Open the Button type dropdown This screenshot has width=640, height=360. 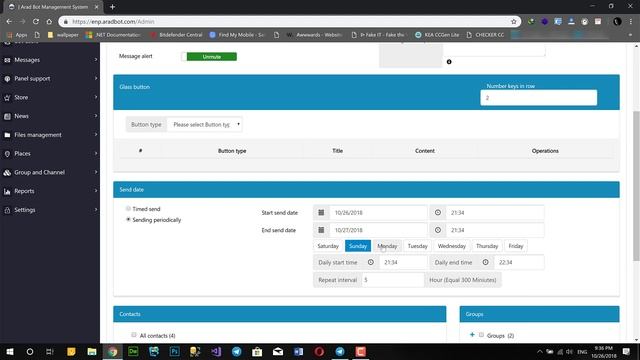(x=205, y=124)
